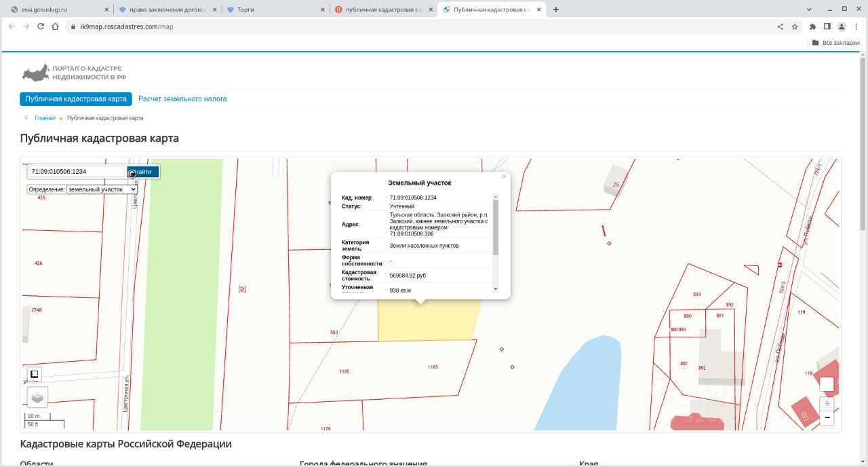This screenshot has height=467, width=868.
Task: Click parcel label 2748 on map
Action: pyautogui.click(x=37, y=310)
